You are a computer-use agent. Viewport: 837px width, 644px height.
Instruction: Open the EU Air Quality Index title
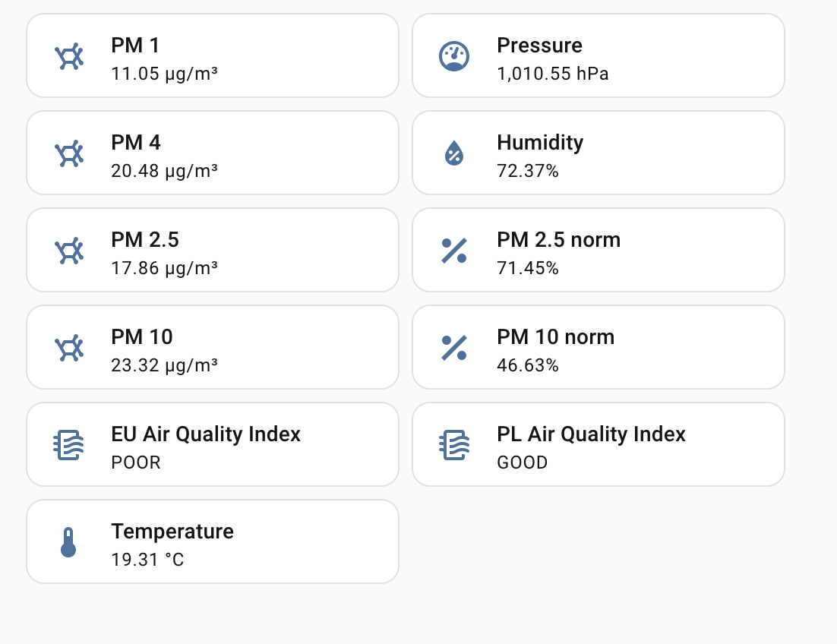tap(206, 434)
